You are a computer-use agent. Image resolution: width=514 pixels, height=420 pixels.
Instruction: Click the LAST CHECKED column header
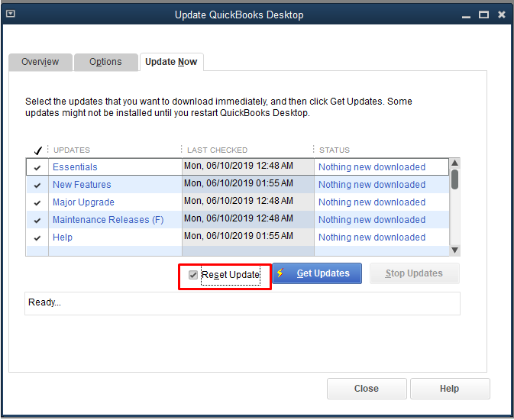click(x=218, y=150)
